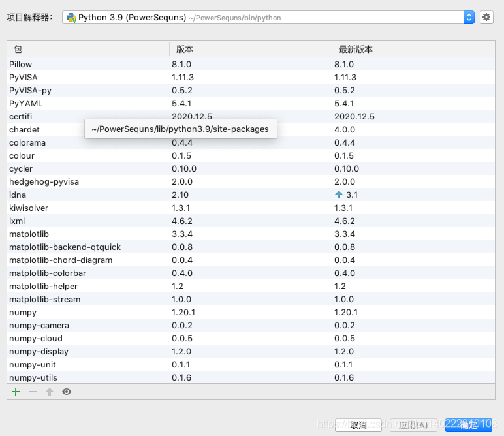Image resolution: width=504 pixels, height=436 pixels.
Task: Sort by the 包 column header
Action: pyautogui.click(x=88, y=49)
